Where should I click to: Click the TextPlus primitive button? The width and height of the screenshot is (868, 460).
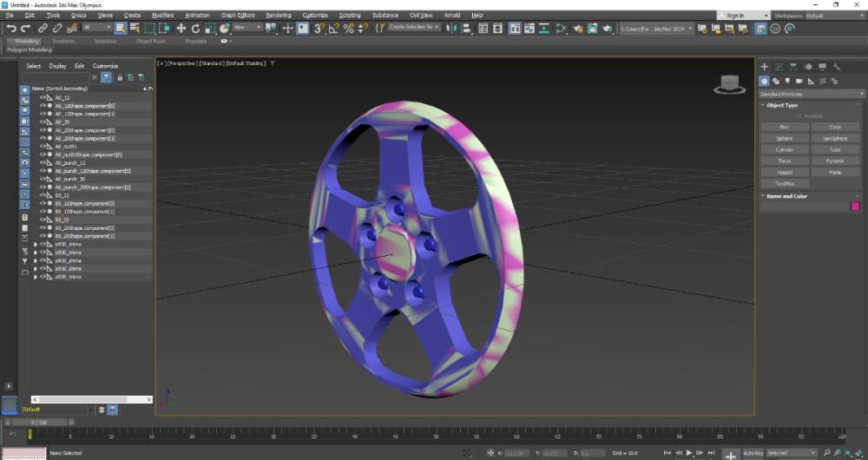[x=785, y=183]
